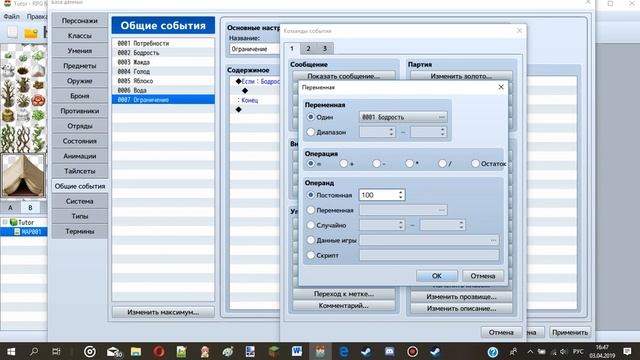
Task: Click the open project folder icon
Action: tap(31, 33)
